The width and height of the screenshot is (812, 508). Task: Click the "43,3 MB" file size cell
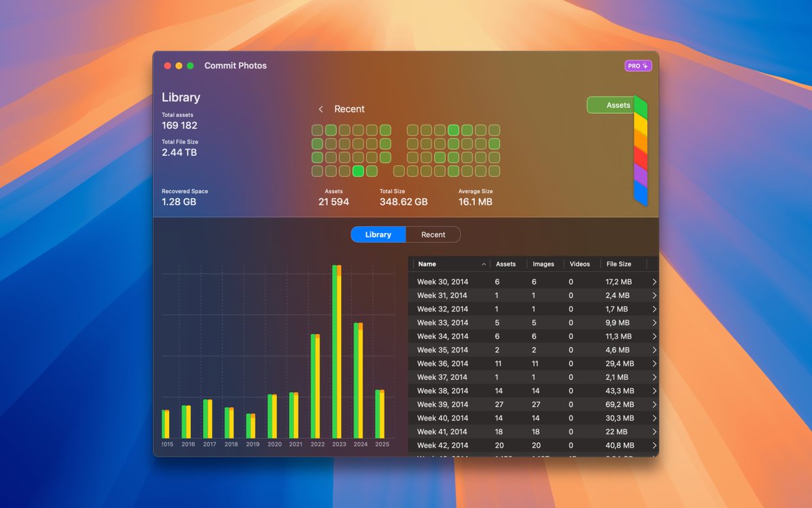pyautogui.click(x=620, y=391)
